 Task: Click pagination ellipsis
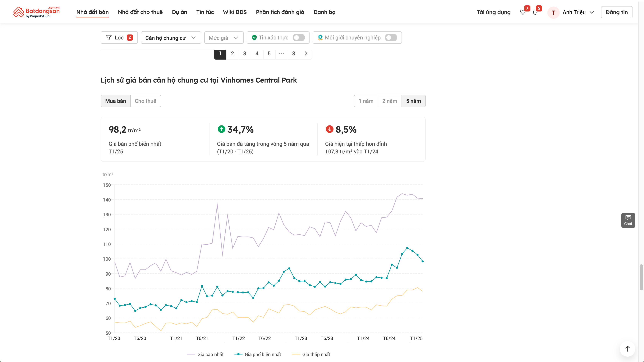click(282, 53)
